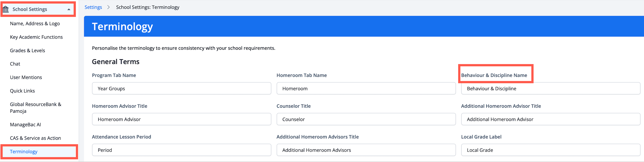Focus the Behaviour & Discipline Name field

point(550,89)
